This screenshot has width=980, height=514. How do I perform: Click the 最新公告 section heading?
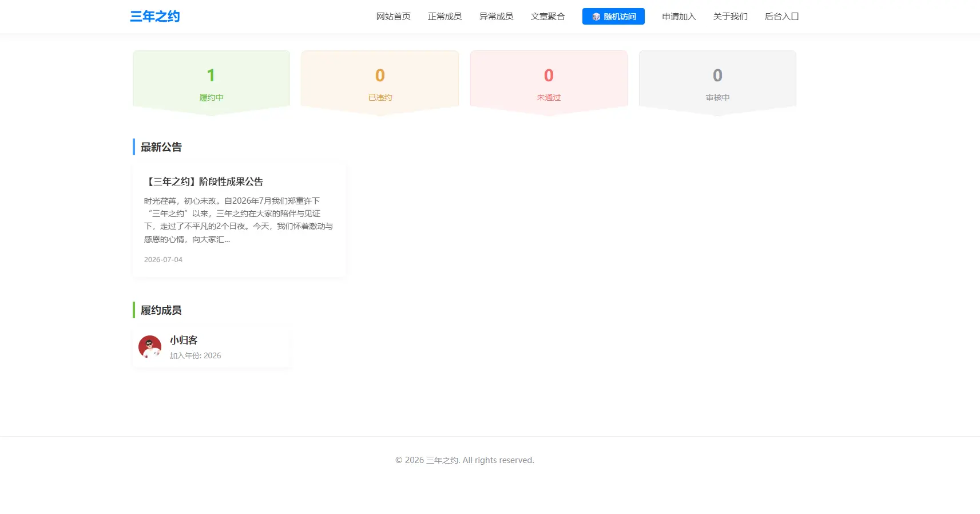click(161, 147)
